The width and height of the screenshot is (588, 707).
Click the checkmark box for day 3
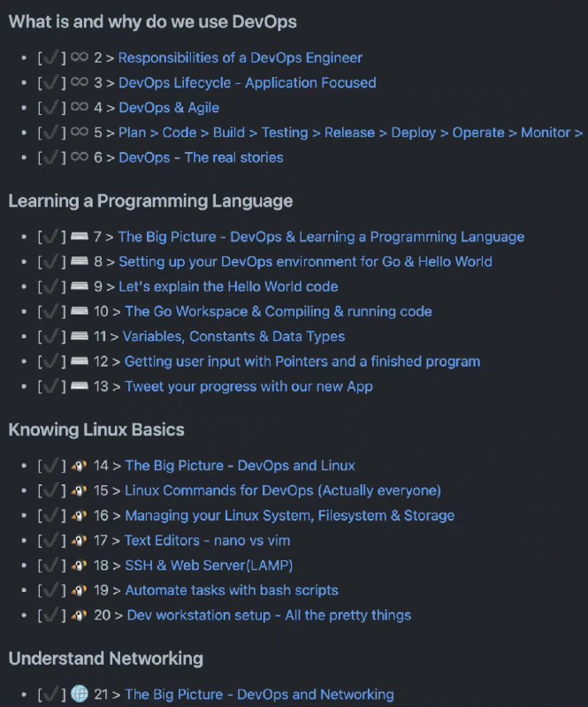(51, 83)
